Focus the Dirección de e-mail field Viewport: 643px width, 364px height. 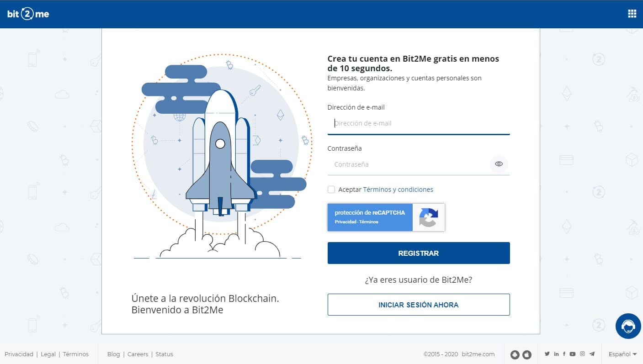tap(419, 123)
